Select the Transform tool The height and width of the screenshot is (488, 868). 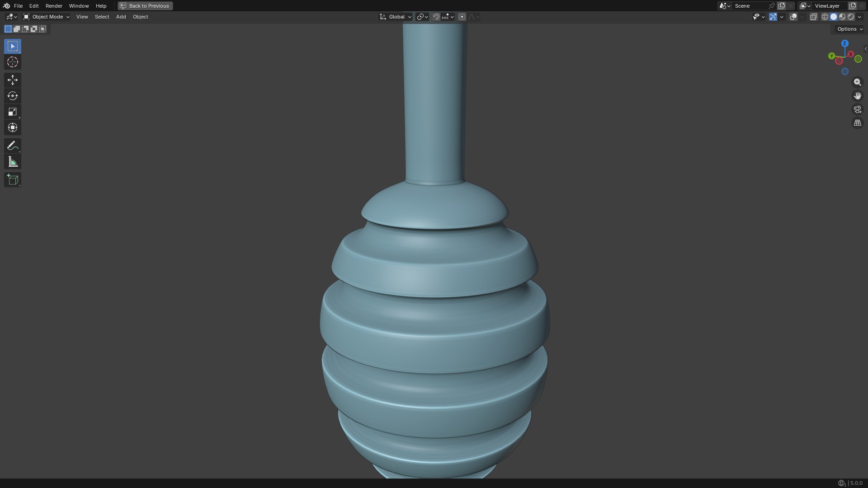[x=13, y=127]
